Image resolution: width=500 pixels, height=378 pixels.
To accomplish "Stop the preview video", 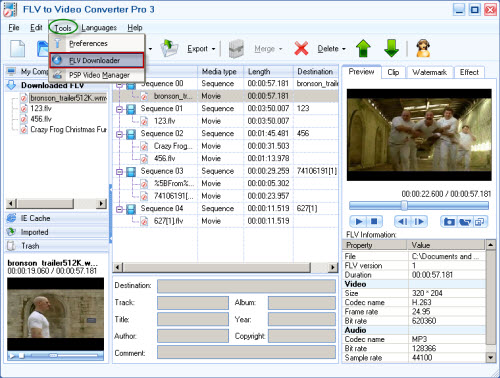I will coord(374,221).
